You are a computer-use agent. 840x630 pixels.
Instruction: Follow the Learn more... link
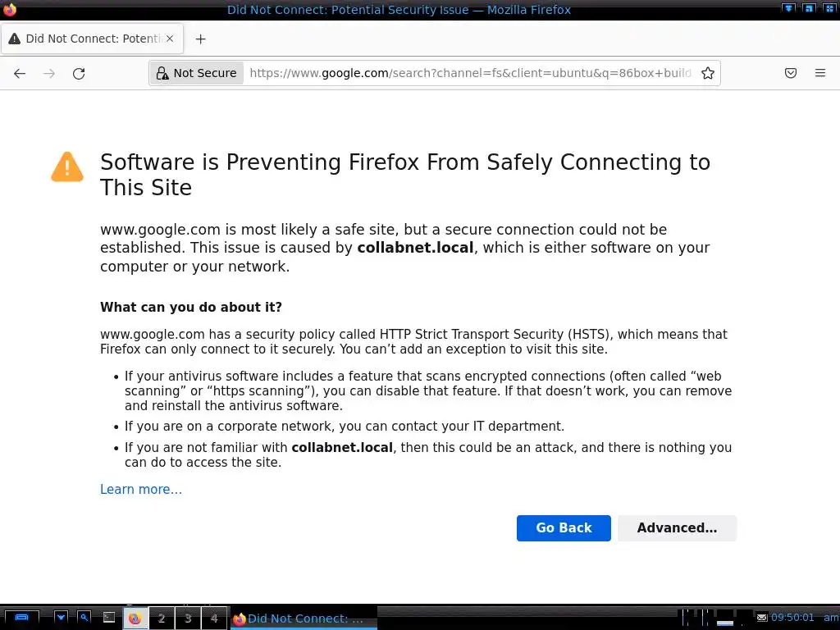point(141,489)
